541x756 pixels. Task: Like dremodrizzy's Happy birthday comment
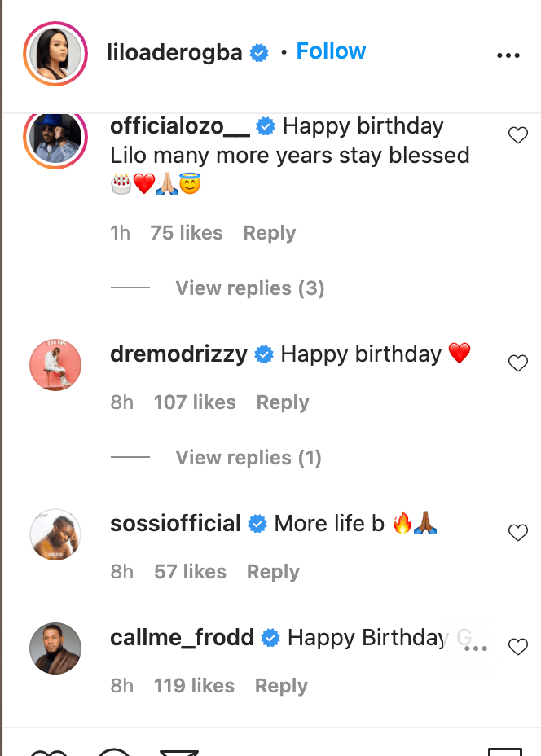[x=518, y=363]
